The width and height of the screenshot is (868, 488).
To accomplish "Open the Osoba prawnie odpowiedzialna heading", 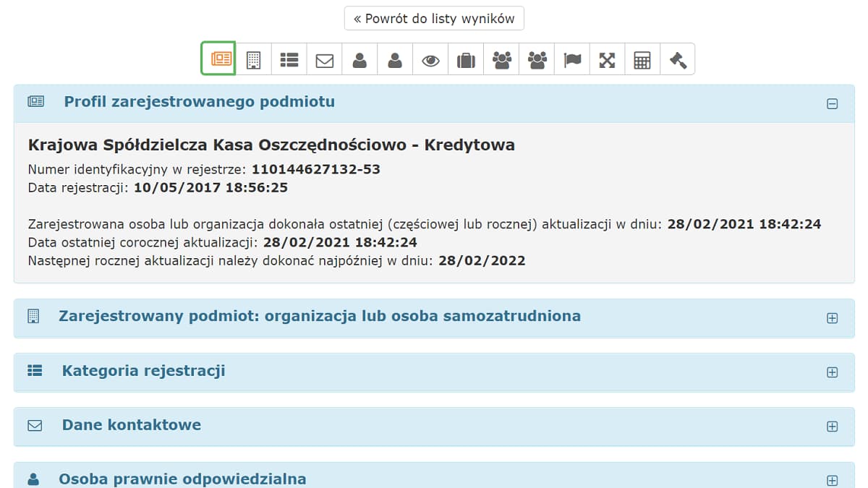I will pos(182,479).
